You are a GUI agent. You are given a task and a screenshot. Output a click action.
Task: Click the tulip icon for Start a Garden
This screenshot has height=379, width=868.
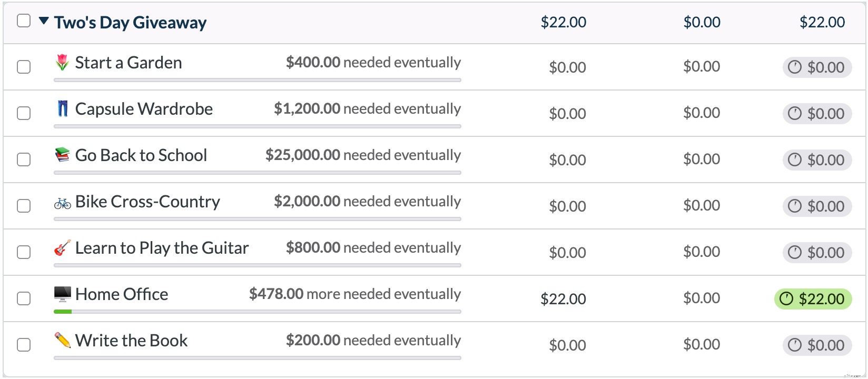[x=62, y=63]
